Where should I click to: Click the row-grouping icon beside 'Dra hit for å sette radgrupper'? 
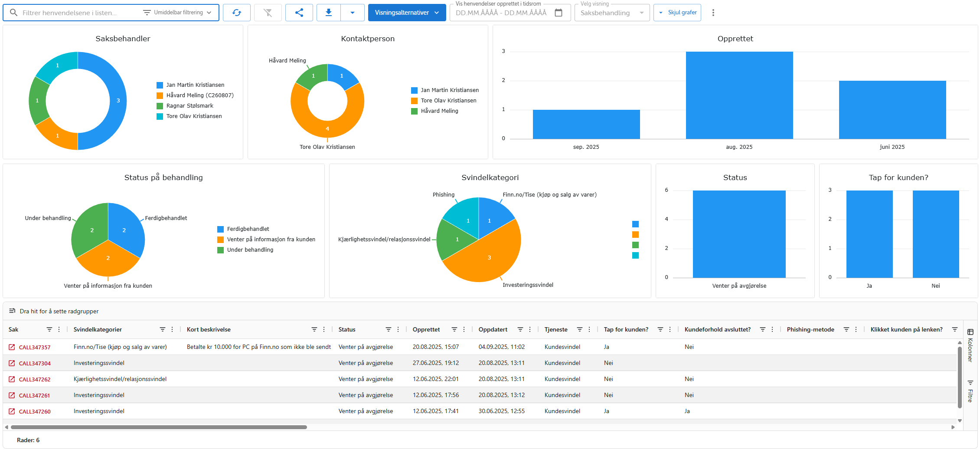[13, 311]
